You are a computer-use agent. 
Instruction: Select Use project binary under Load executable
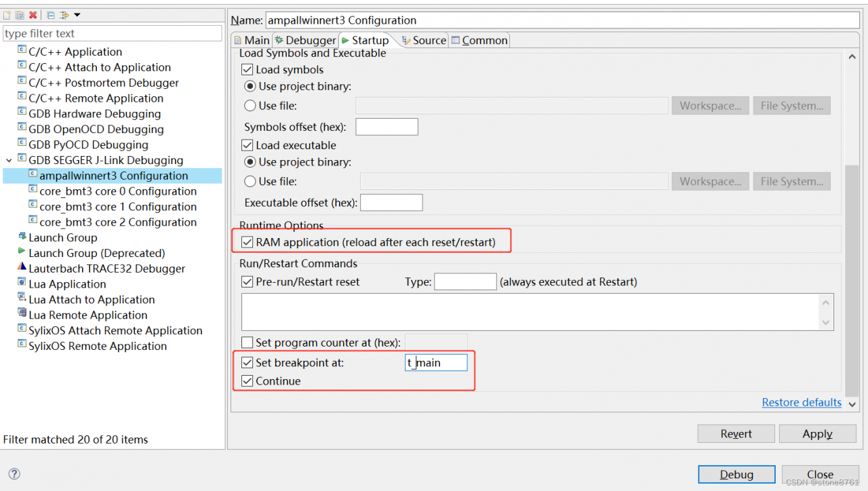coord(250,163)
